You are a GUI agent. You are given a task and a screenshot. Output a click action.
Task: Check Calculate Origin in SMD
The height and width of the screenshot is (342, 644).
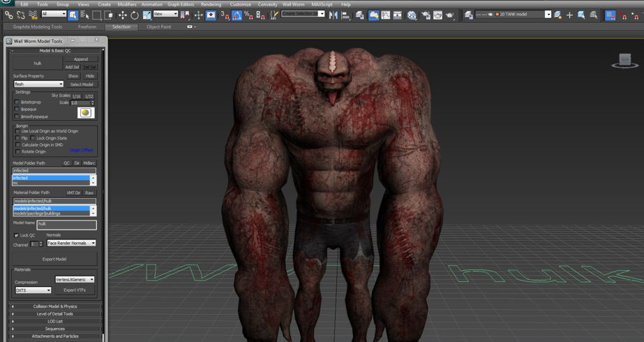point(17,144)
